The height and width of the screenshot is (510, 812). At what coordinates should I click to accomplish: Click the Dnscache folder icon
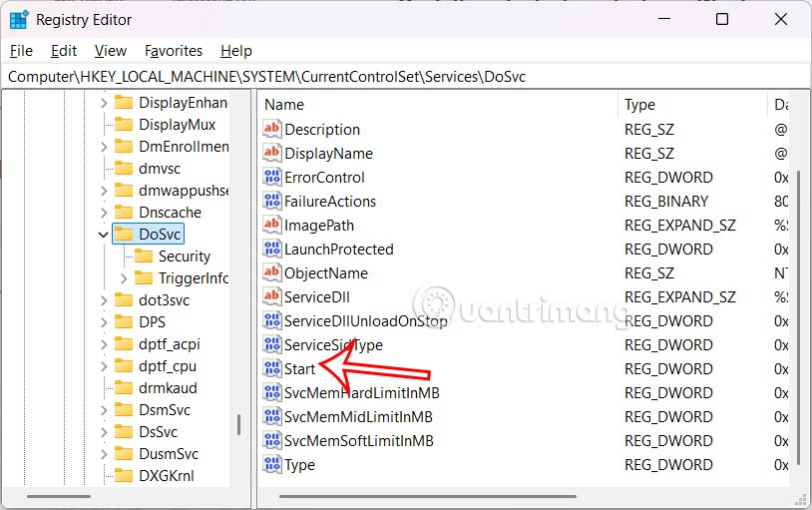click(x=124, y=212)
